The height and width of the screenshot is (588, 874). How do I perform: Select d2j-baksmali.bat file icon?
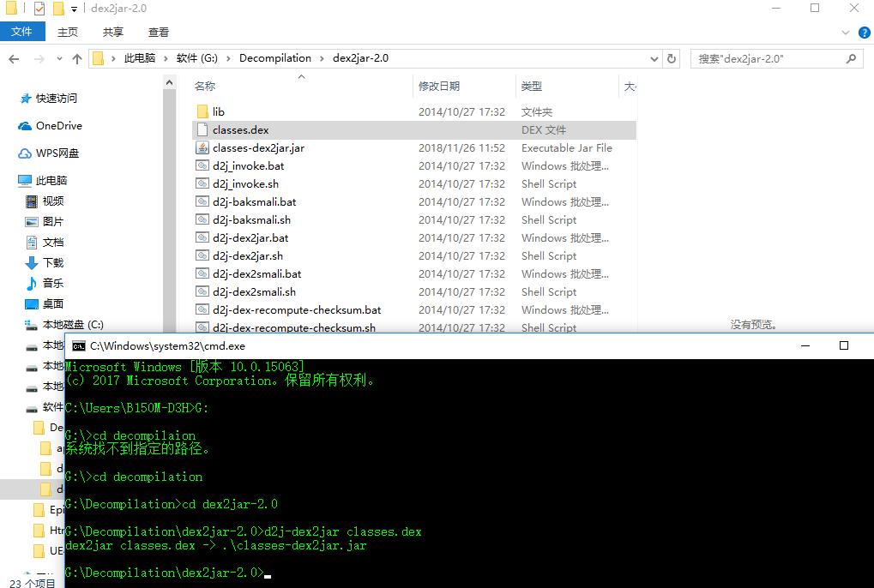pyautogui.click(x=202, y=201)
